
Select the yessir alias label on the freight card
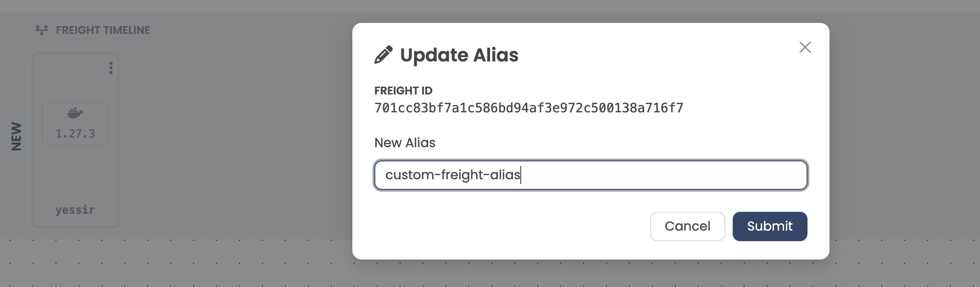pos(75,210)
